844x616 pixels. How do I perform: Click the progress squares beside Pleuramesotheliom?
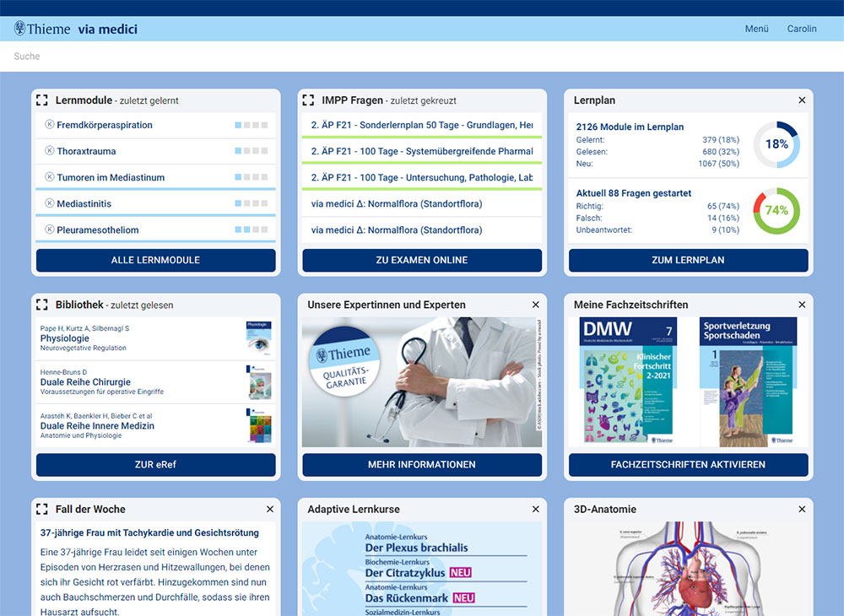point(252,230)
